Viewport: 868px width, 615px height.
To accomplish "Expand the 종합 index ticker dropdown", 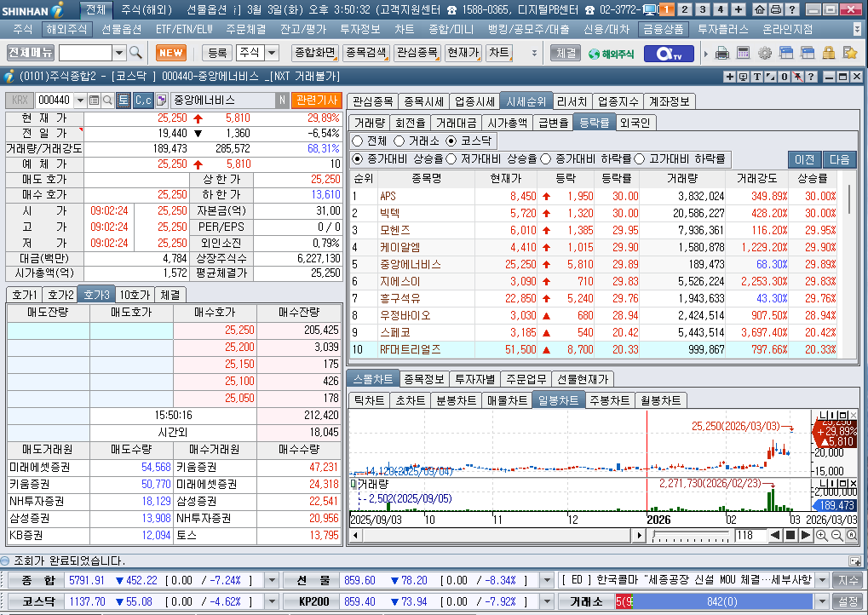I will click(272, 580).
